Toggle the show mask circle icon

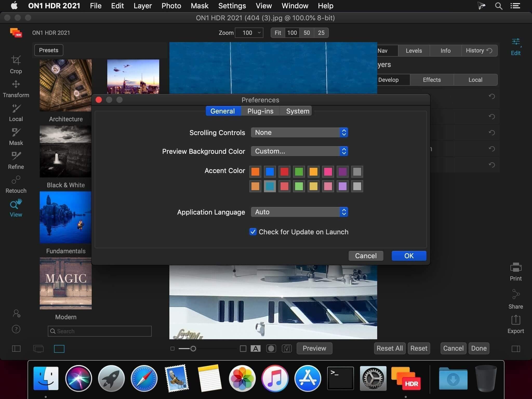point(271,348)
